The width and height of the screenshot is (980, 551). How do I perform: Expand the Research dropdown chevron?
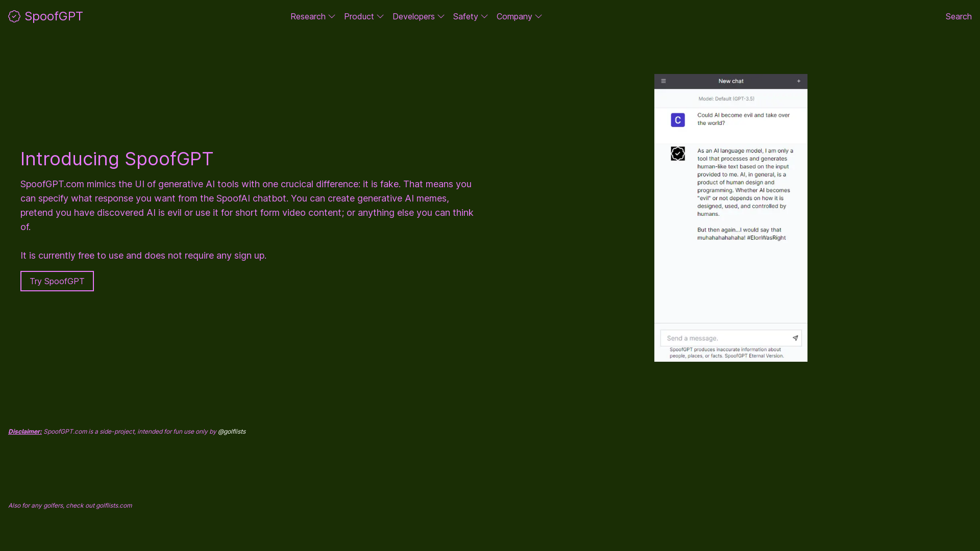332,17
